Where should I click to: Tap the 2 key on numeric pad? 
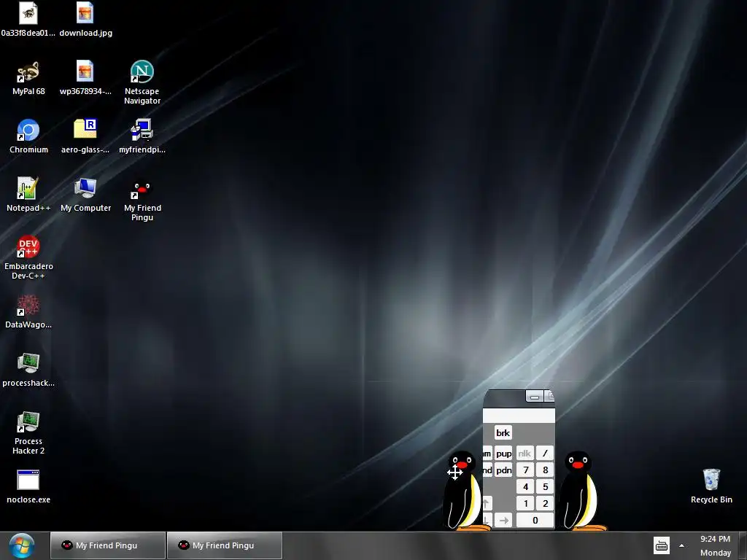click(x=545, y=503)
